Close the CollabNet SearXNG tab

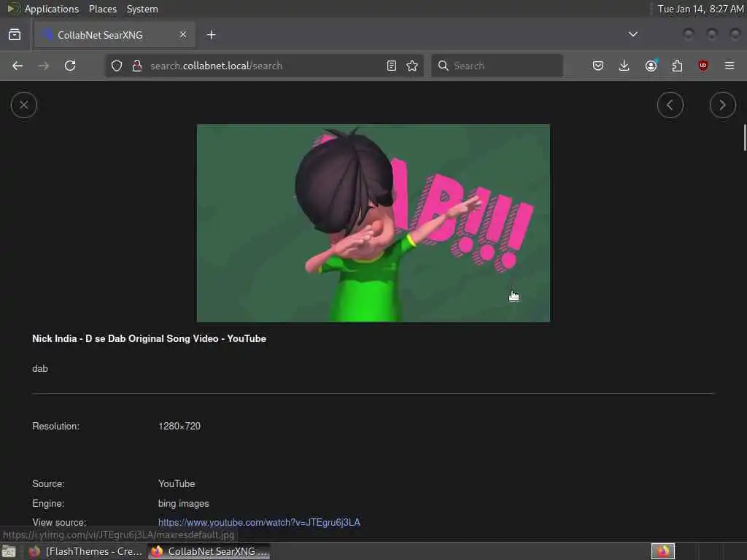click(x=183, y=34)
